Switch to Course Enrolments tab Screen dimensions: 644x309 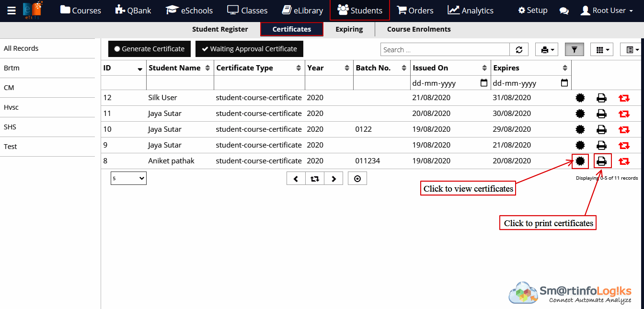[419, 29]
